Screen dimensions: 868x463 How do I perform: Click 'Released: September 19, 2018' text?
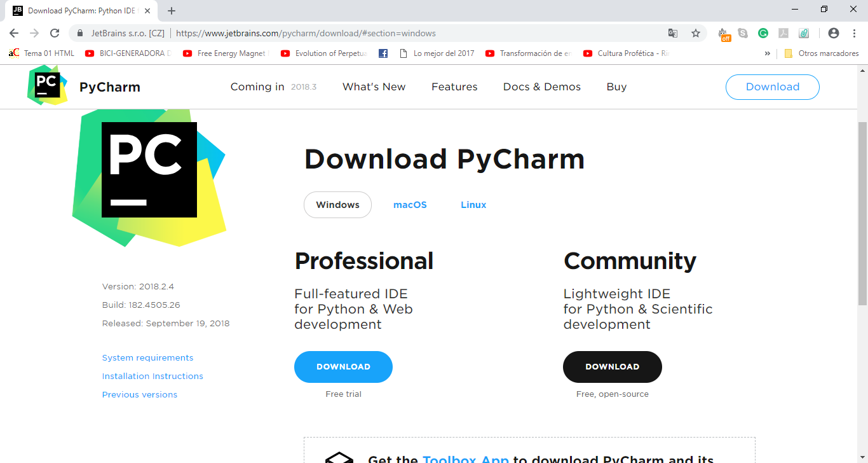point(166,324)
